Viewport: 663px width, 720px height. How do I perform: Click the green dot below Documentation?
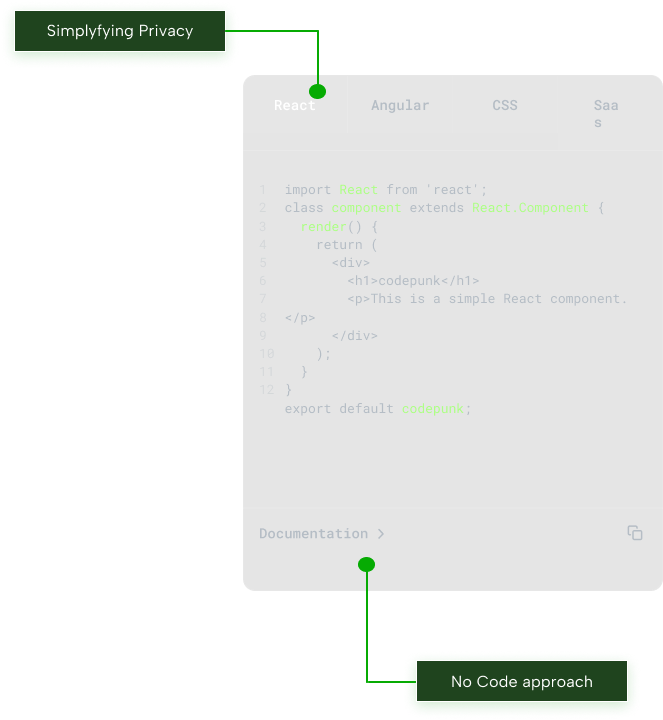(366, 565)
